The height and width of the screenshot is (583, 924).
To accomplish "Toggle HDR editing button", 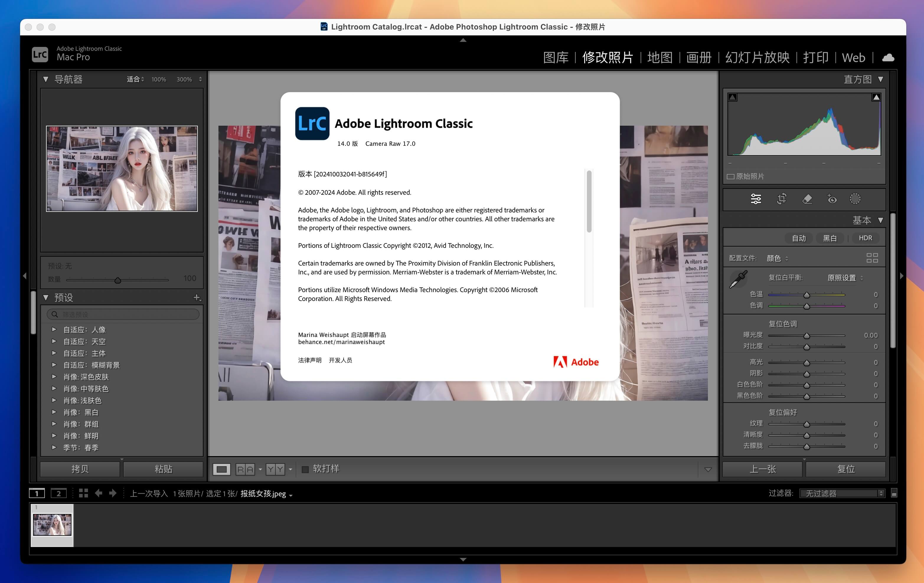I will 865,238.
